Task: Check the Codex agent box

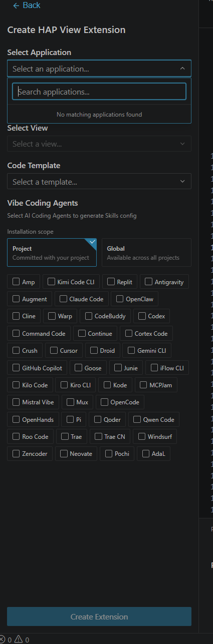Action: coord(142,316)
